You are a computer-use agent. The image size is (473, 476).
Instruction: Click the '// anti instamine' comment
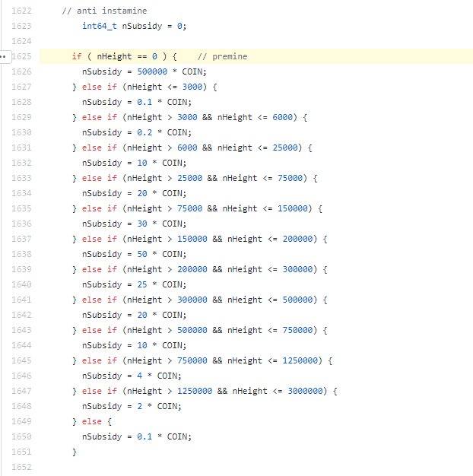click(104, 11)
